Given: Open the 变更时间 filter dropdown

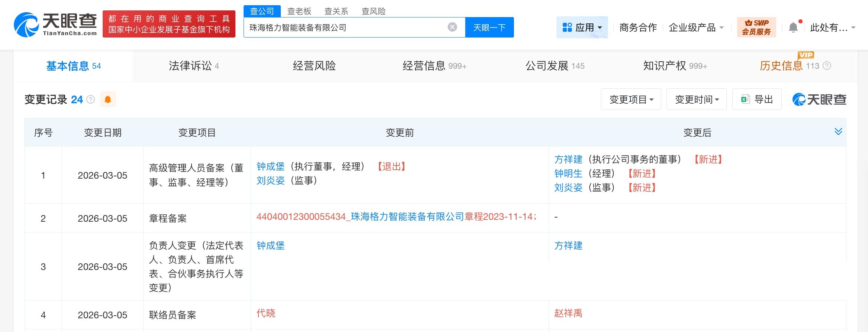Looking at the screenshot, I should (x=696, y=100).
